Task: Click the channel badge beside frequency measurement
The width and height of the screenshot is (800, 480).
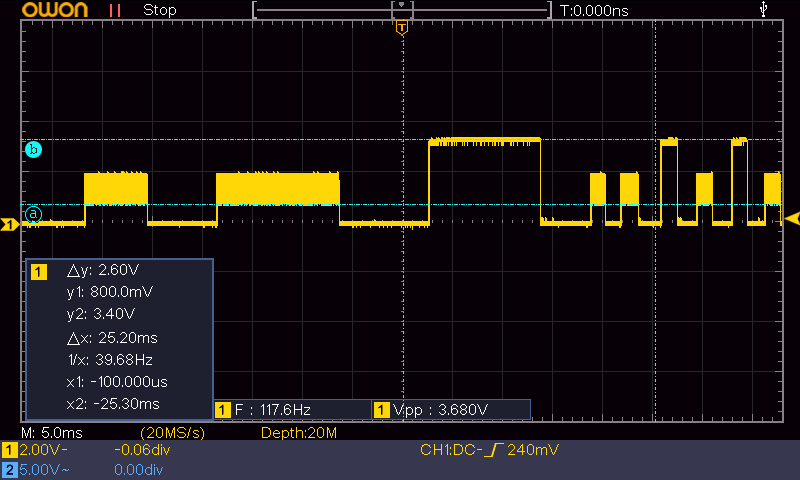Action: [x=222, y=410]
